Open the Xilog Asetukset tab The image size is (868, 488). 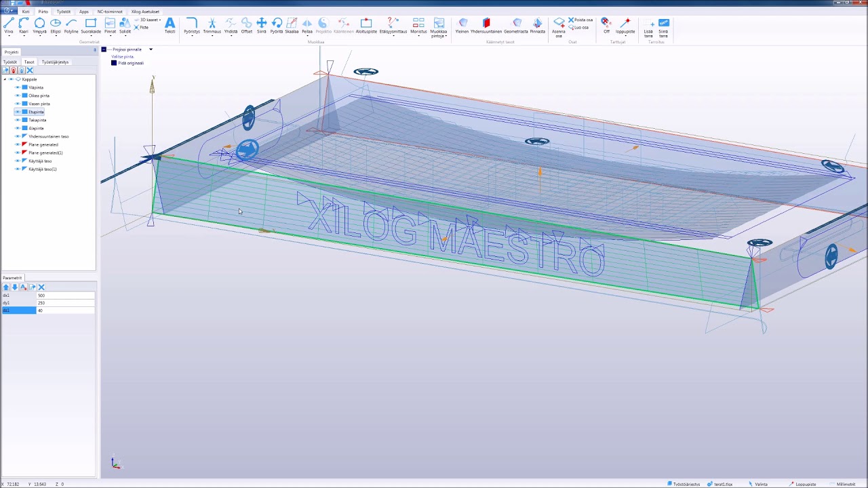click(x=145, y=12)
